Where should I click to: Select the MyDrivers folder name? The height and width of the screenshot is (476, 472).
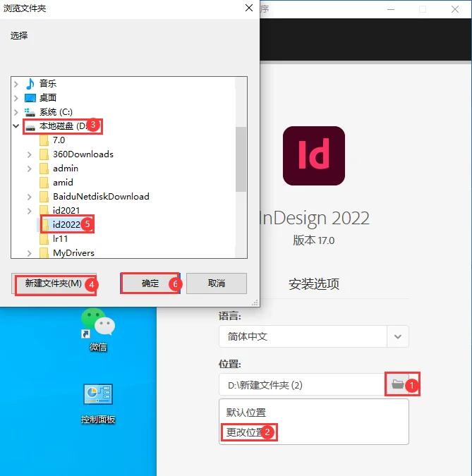click(73, 253)
